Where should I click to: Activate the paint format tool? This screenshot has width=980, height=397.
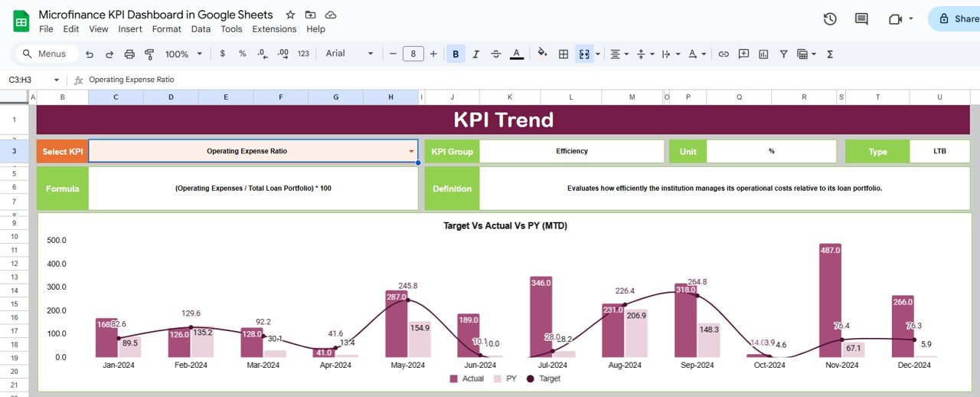click(149, 54)
